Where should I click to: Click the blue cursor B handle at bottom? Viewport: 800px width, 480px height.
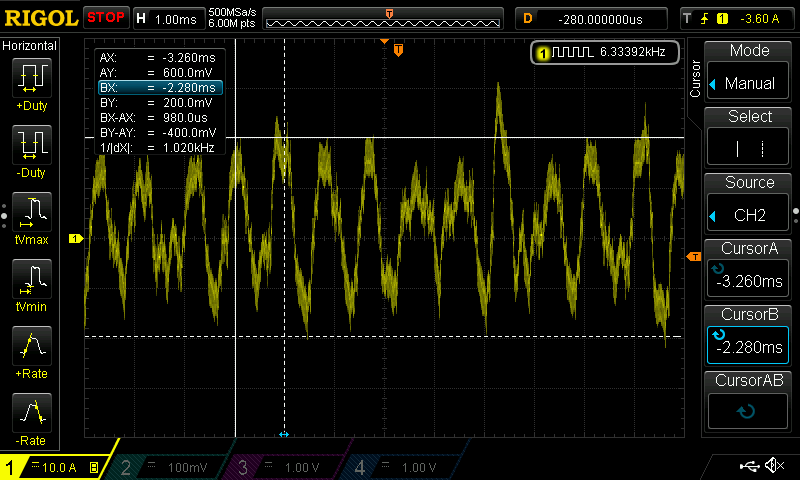point(284,435)
